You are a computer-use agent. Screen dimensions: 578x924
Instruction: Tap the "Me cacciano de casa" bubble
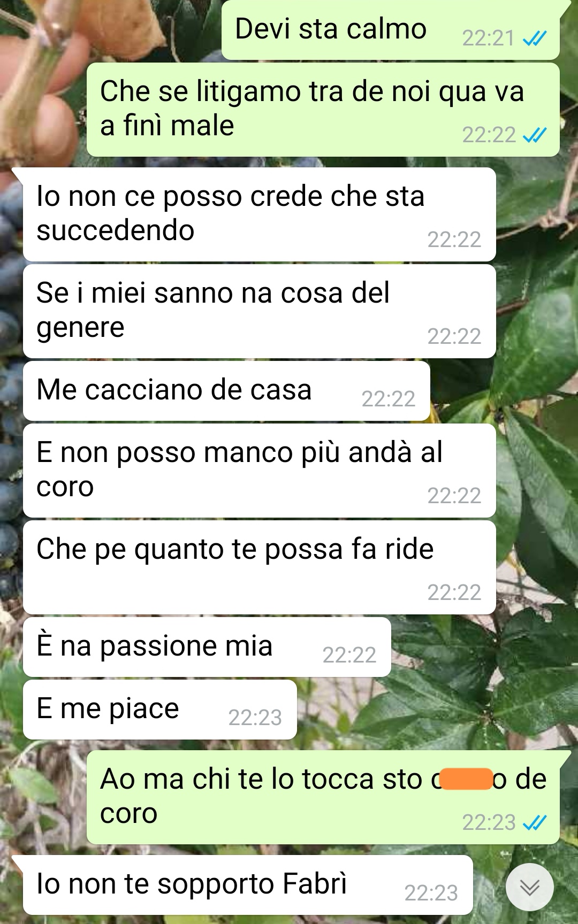[x=226, y=391]
